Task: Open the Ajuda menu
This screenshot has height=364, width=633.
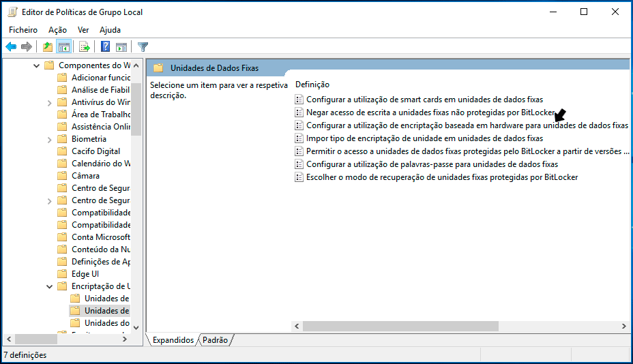Action: [x=110, y=30]
